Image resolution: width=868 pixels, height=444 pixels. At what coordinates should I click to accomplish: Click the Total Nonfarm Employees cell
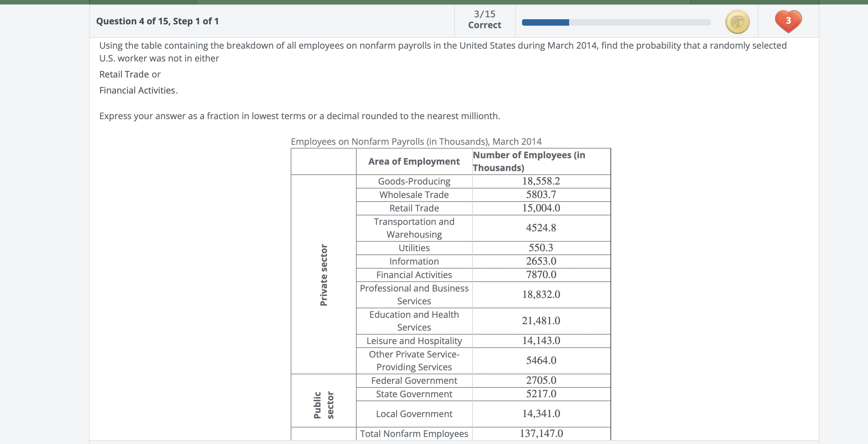(414, 433)
